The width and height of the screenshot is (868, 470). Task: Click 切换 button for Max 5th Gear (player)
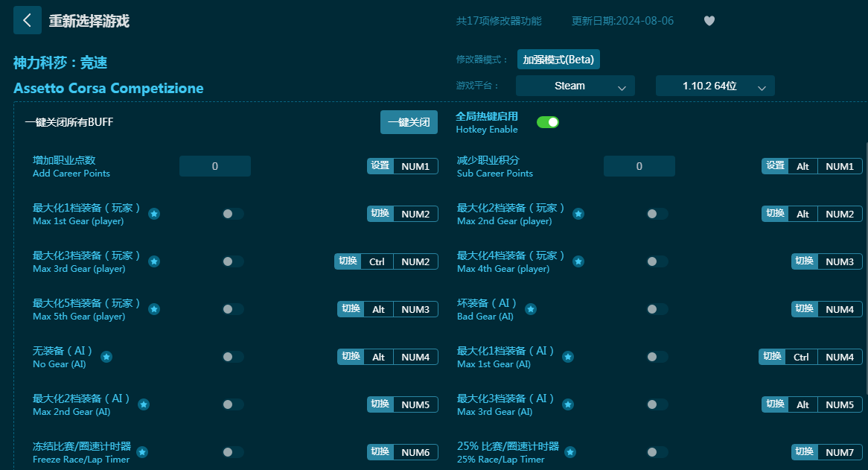pyautogui.click(x=351, y=309)
